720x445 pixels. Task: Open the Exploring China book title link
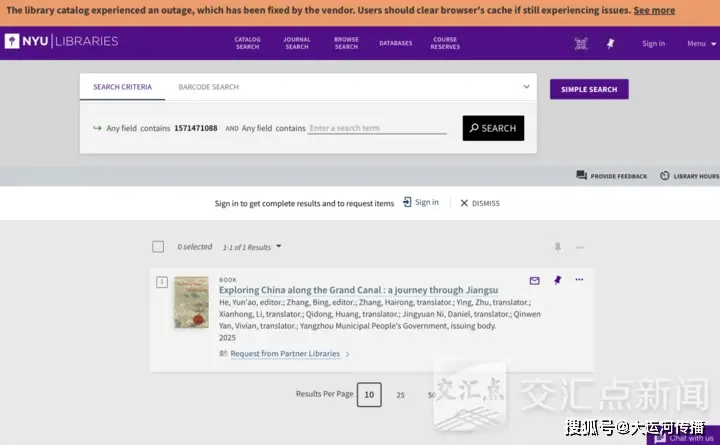tap(358, 290)
